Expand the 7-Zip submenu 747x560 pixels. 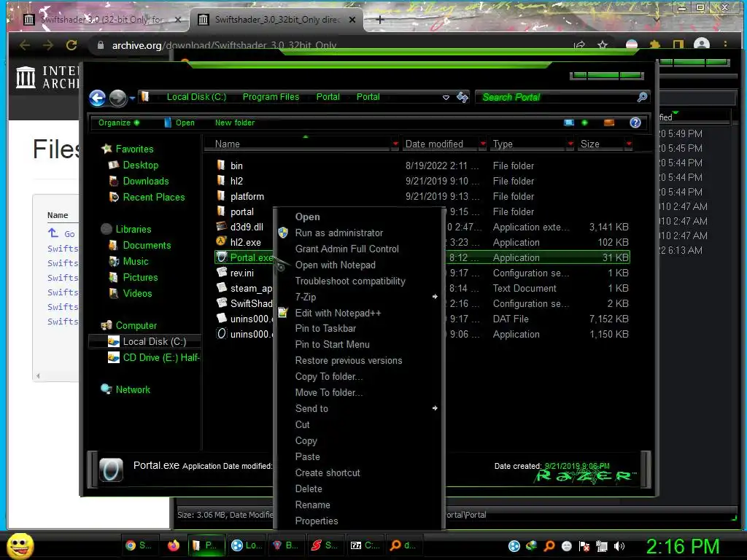(358, 297)
